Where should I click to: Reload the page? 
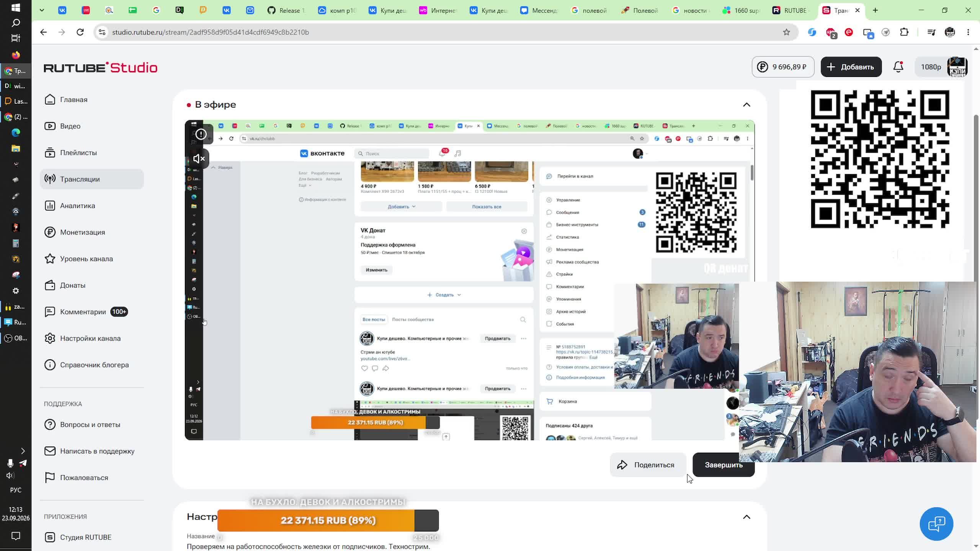pos(80,32)
